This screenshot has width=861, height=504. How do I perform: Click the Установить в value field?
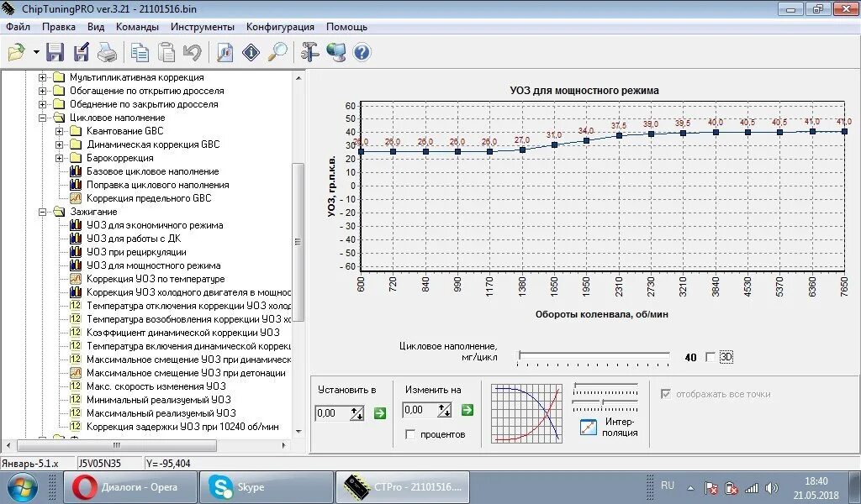pos(332,413)
